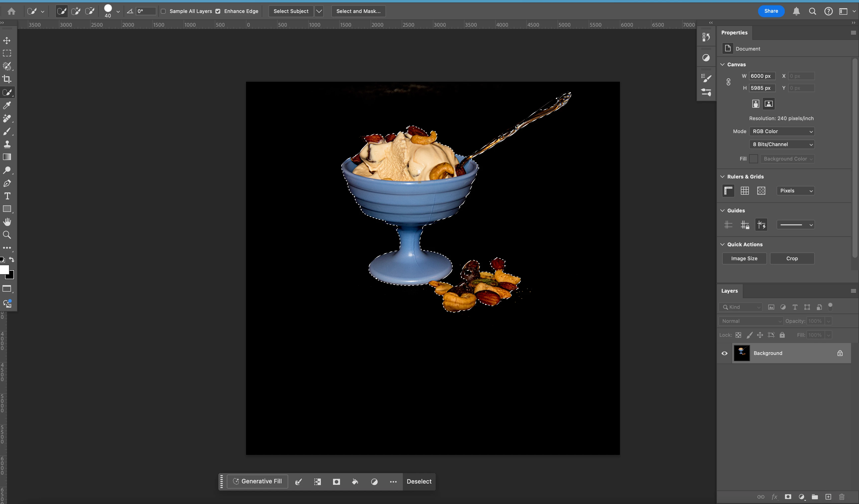Hide the Background layer visibility
Screen dimensions: 859x504
click(x=724, y=353)
